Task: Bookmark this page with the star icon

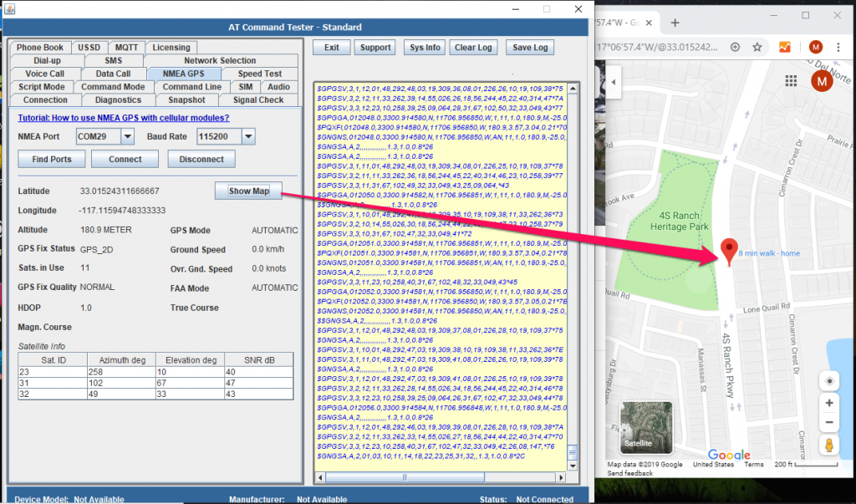Action: (757, 47)
